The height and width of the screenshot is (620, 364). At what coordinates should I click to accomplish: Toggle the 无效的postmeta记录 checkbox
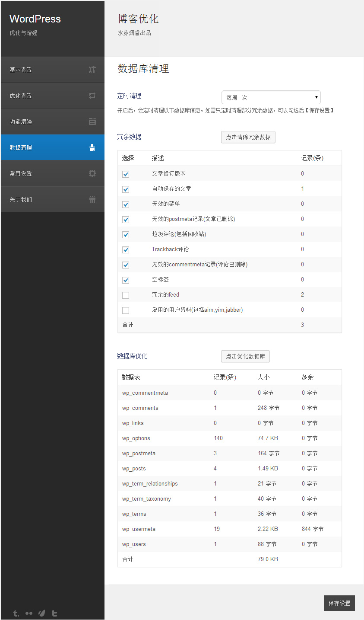126,219
